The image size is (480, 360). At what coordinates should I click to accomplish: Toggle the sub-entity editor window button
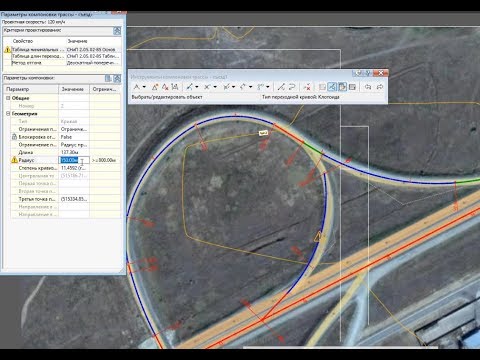pyautogui.click(x=342, y=87)
